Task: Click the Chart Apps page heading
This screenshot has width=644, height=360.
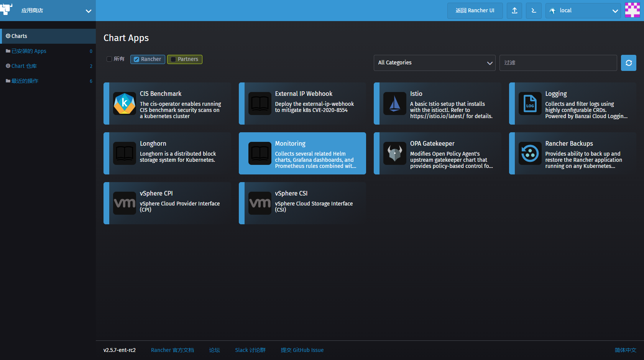Action: (126, 38)
